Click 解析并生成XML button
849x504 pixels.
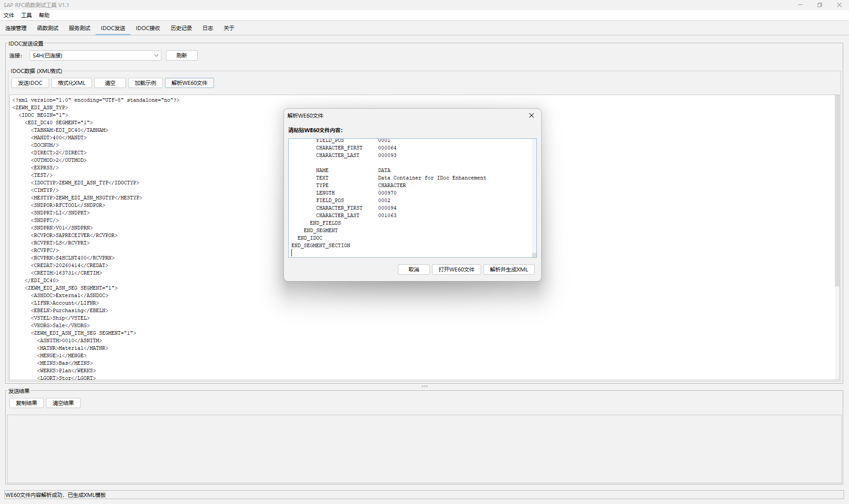pos(509,269)
